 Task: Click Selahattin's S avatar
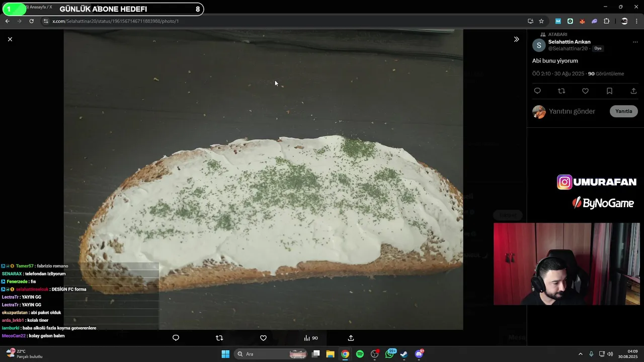(x=539, y=45)
